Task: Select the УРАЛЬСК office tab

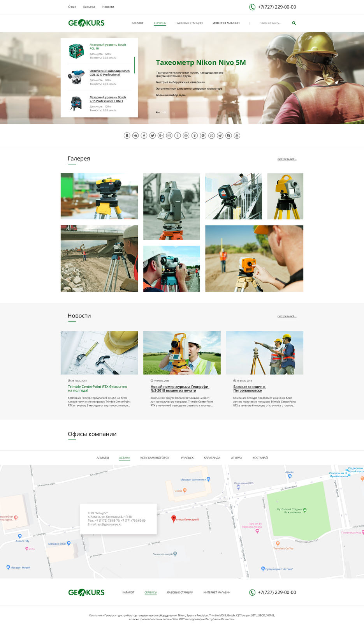Action: pyautogui.click(x=187, y=458)
